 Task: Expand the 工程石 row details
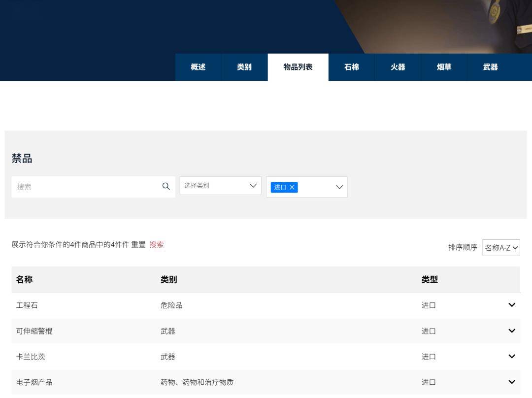511,305
